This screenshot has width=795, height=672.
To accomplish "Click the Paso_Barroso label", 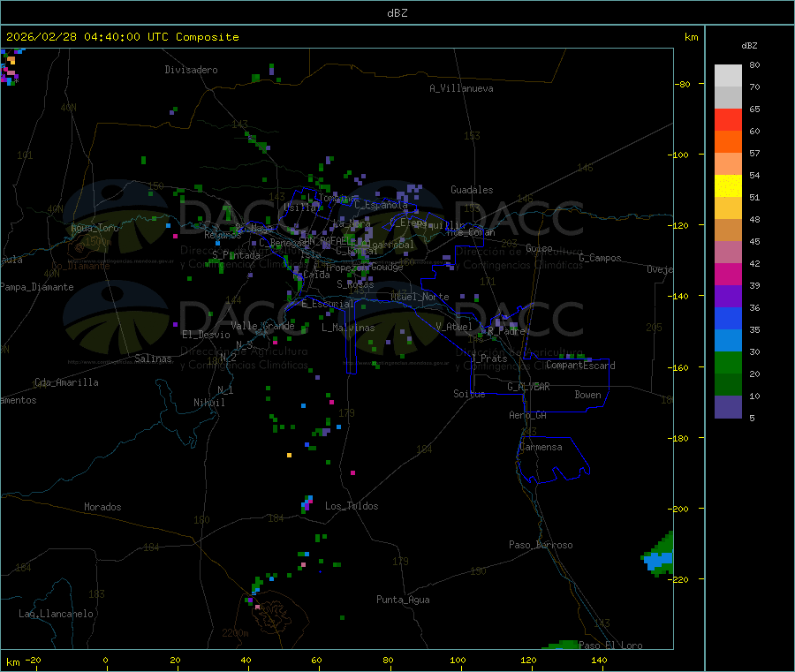I will click(x=541, y=545).
